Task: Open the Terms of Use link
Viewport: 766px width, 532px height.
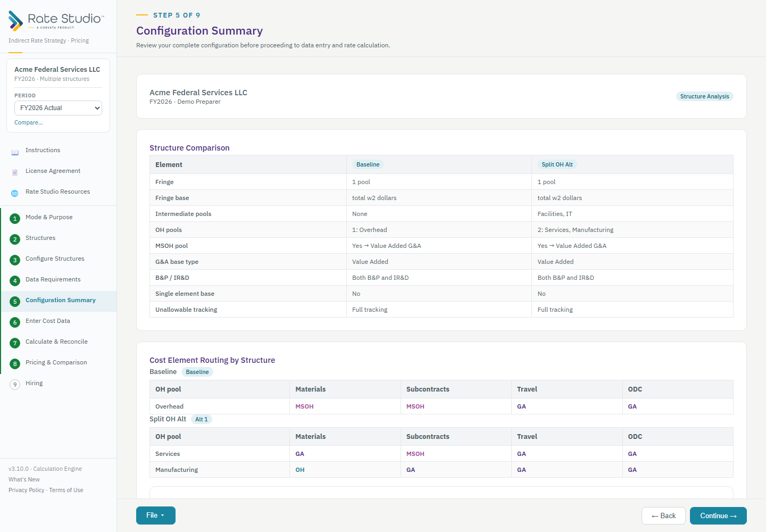Action: pyautogui.click(x=66, y=490)
